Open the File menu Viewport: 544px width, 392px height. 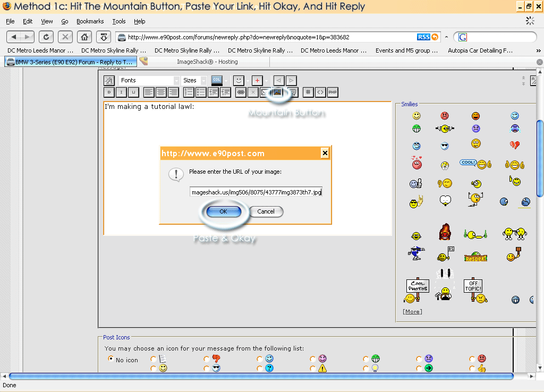point(11,21)
